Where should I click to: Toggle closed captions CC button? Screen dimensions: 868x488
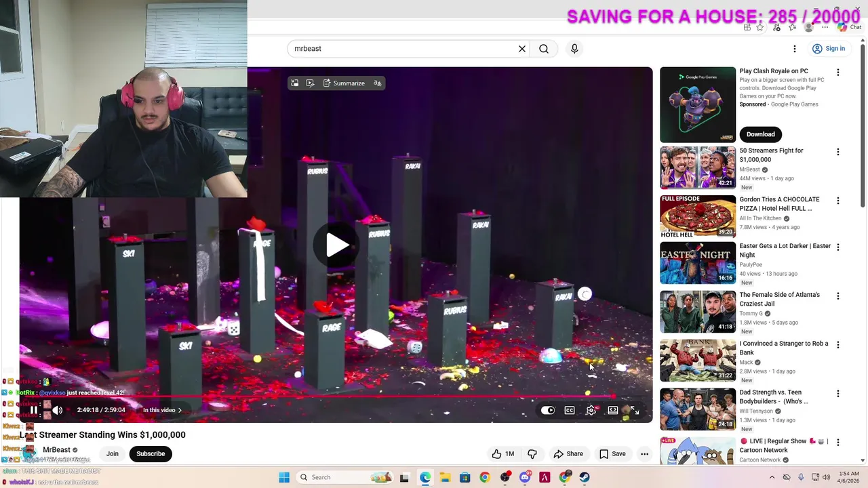click(x=570, y=410)
